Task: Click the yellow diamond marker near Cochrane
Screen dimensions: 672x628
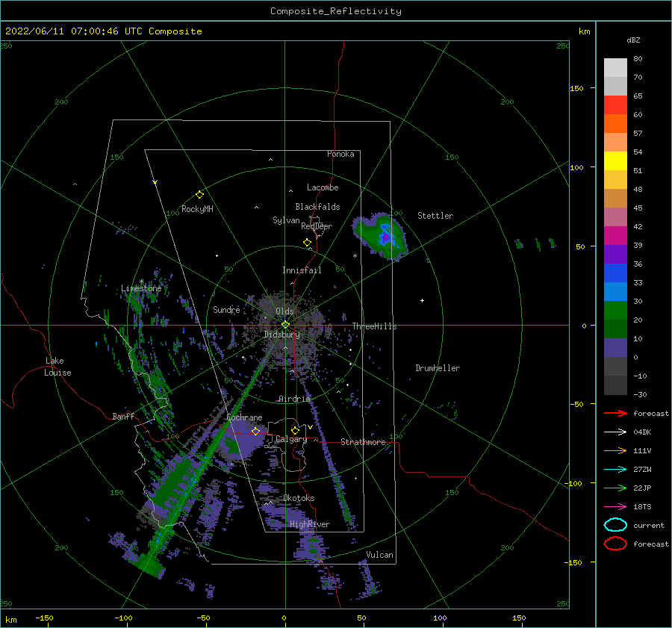Action: (x=255, y=431)
